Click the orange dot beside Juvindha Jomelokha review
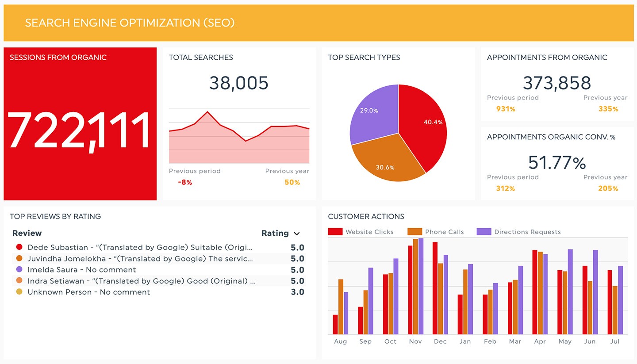Viewport: 637px width, 364px height. (19, 258)
